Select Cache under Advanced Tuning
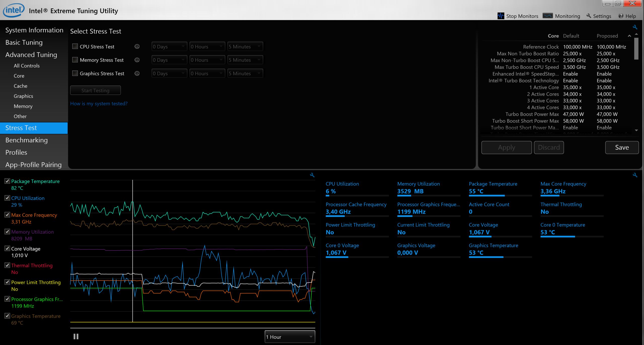The image size is (644, 345). pyautogui.click(x=20, y=86)
